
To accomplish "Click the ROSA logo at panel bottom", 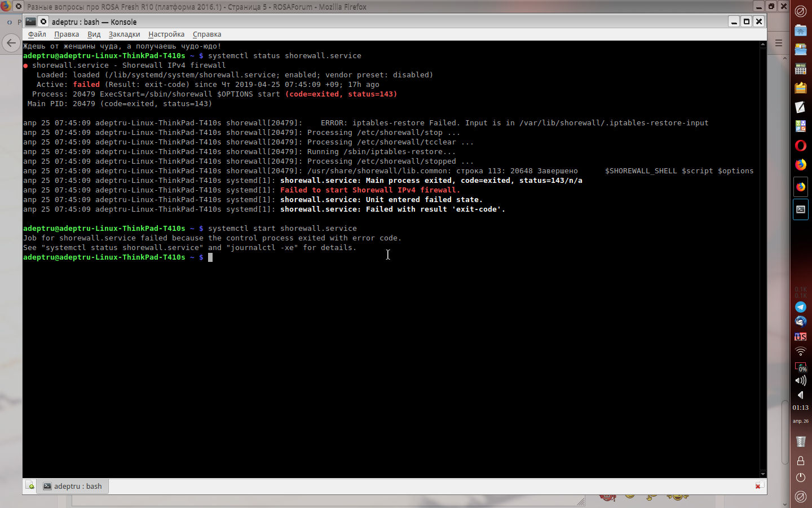I will click(800, 497).
